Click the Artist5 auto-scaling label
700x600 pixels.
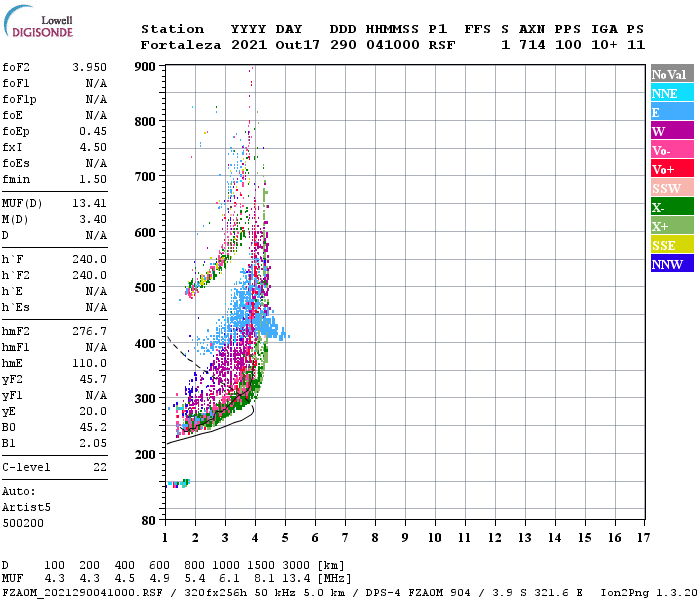click(26, 508)
